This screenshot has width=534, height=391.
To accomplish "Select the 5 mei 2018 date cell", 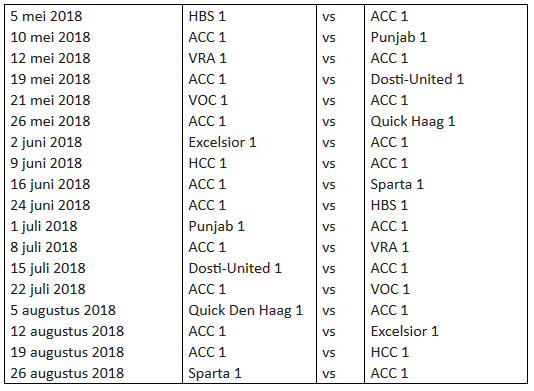I will (x=46, y=16).
